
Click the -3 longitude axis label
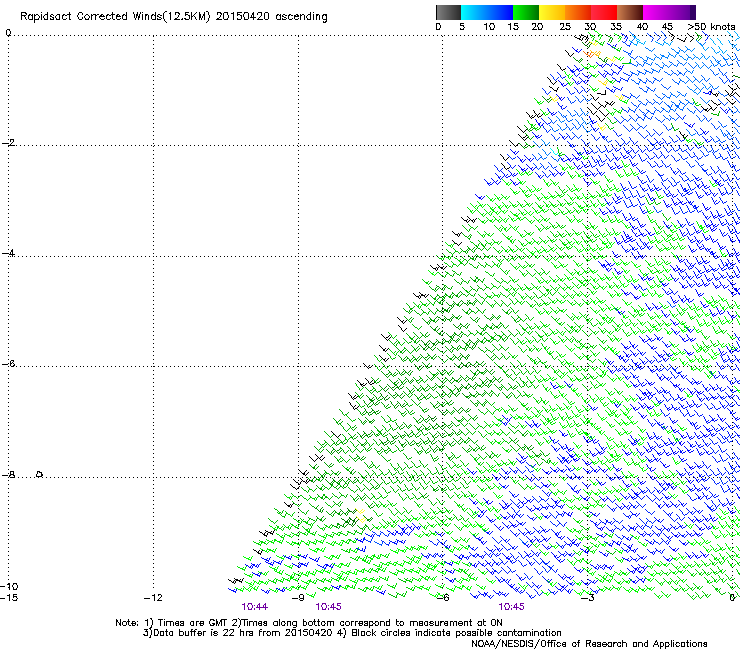(588, 598)
